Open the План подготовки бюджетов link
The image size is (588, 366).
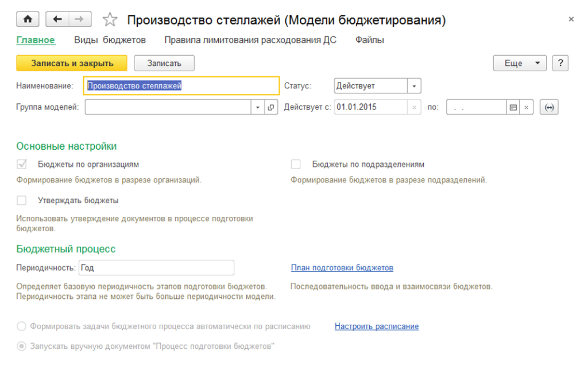[x=342, y=268]
